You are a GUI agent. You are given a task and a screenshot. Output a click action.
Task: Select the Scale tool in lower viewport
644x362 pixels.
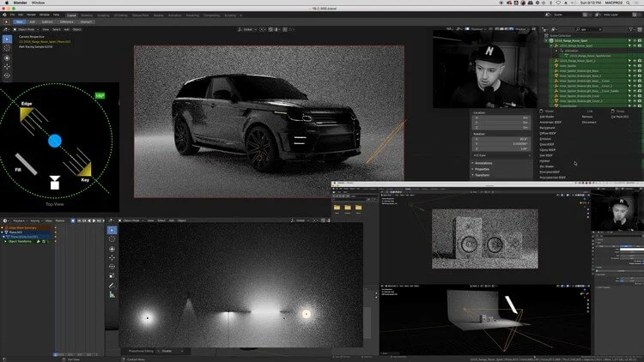(x=112, y=276)
